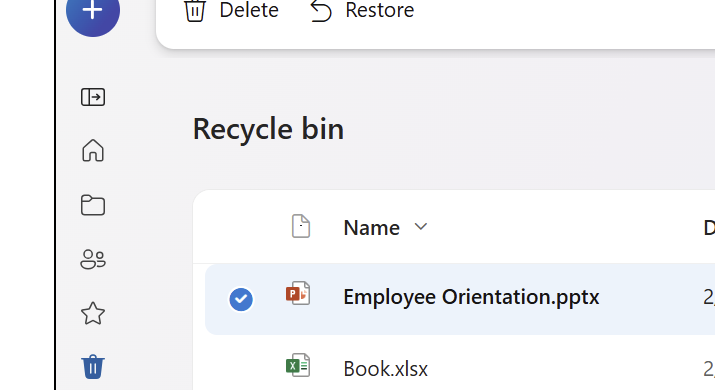715x390 pixels.
Task: Click the file type column header icon
Action: pos(301,226)
